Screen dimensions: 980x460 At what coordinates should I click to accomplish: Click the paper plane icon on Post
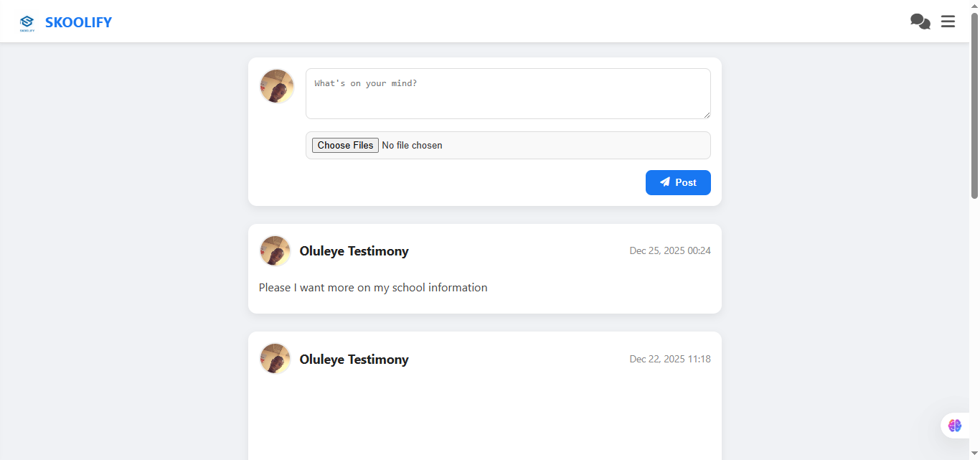(665, 182)
